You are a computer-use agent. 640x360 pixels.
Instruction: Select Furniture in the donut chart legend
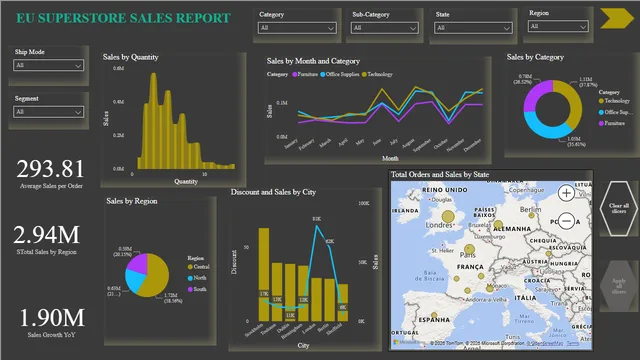[x=611, y=123]
